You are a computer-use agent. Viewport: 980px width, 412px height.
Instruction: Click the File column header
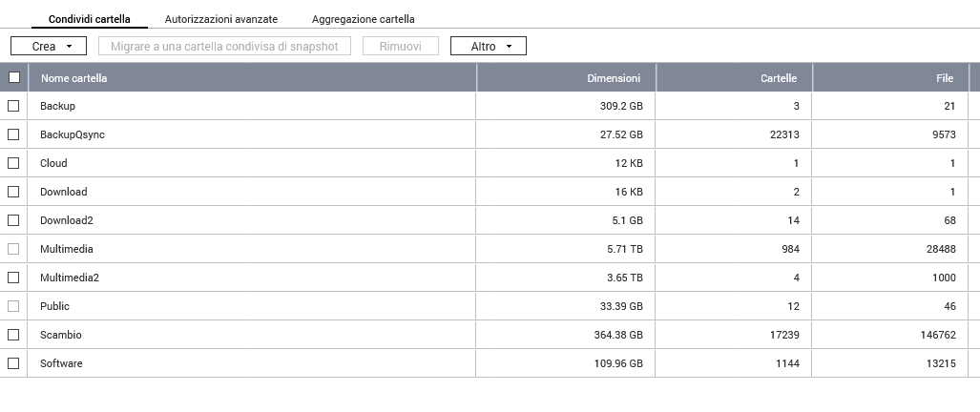click(x=945, y=78)
